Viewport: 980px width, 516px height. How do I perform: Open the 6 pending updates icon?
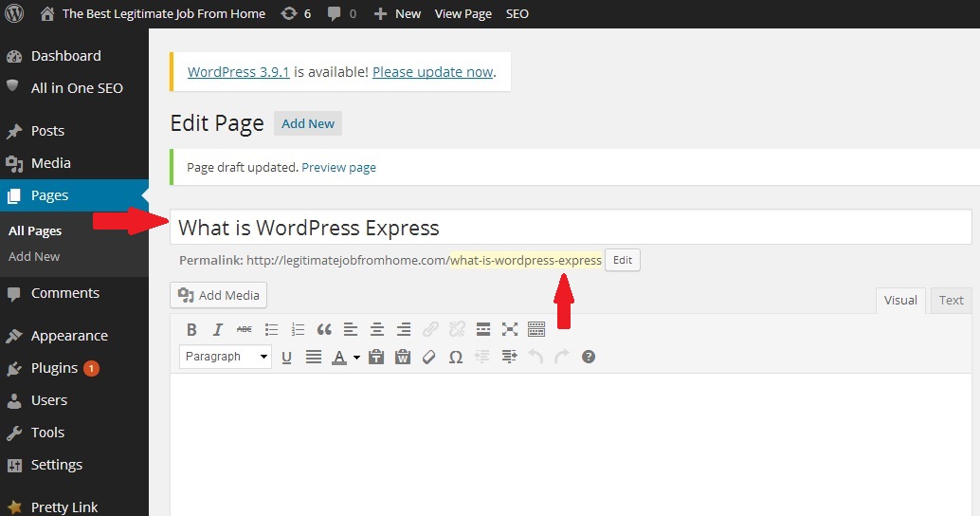(x=297, y=14)
